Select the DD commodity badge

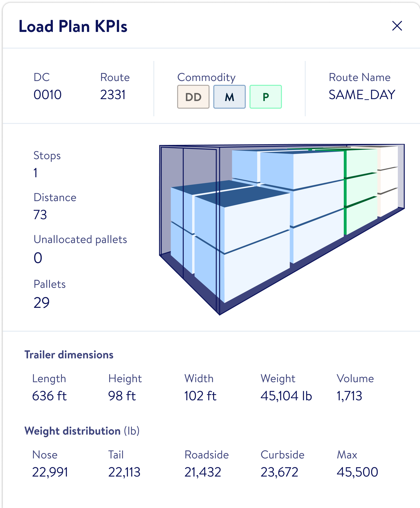pos(193,97)
